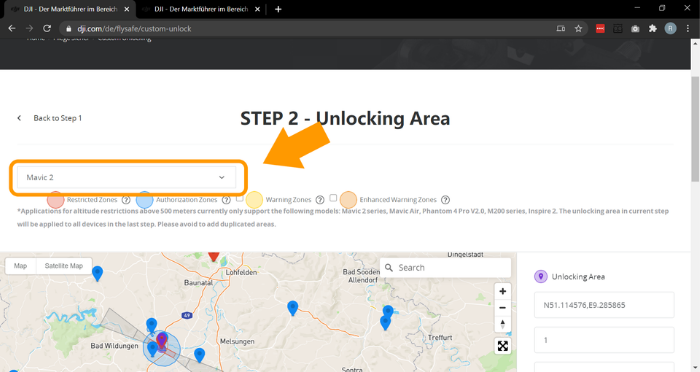Screen dimensions: 700x372
Task: Click the cast/device icon in address bar
Action: 561,29
